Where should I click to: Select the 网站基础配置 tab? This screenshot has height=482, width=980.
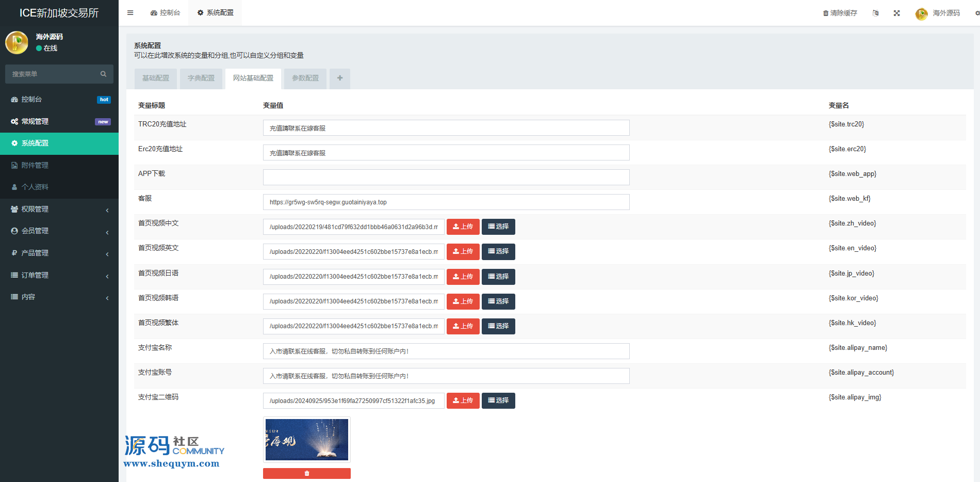pyautogui.click(x=253, y=78)
